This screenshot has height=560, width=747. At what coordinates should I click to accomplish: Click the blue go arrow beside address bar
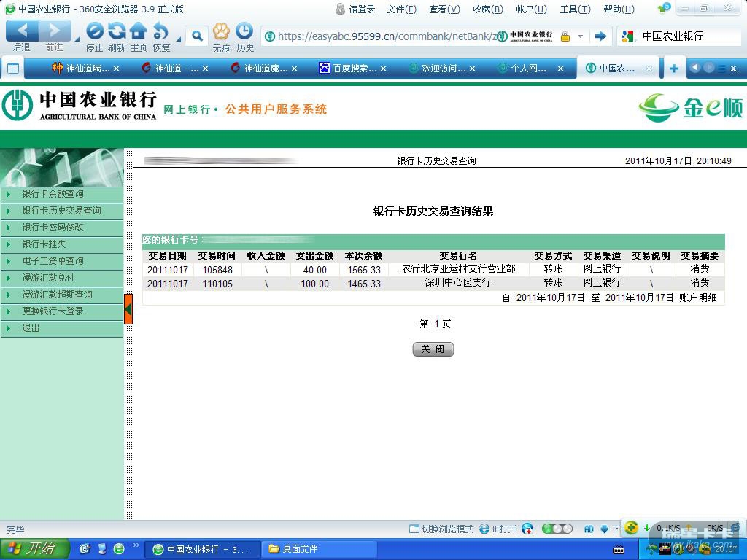coord(600,36)
